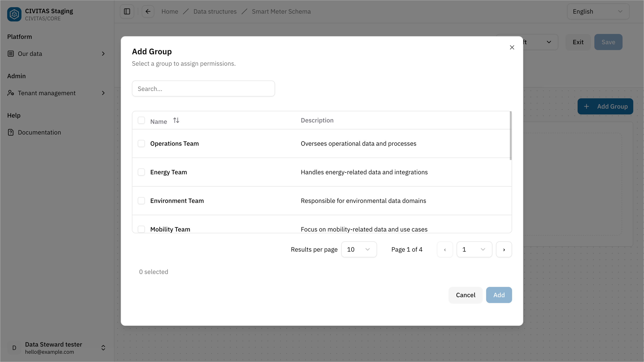The image size is (644, 362).
Task: Select all groups with the header checkbox
Action: (141, 120)
